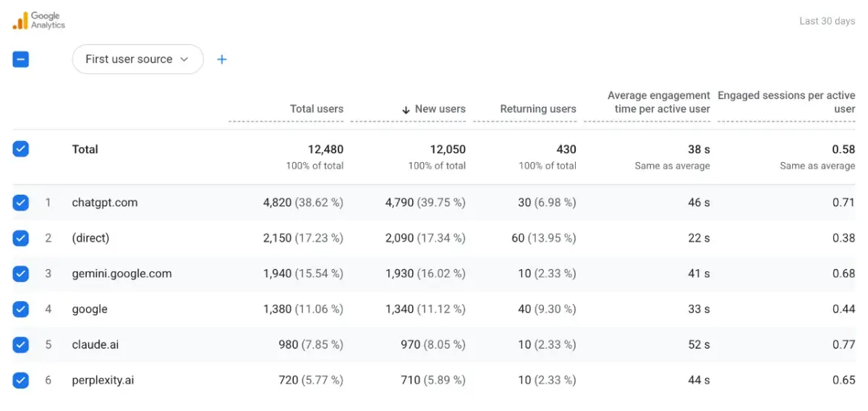Viewport: 868px width, 411px height.
Task: Sort by Returning users column header
Action: pyautogui.click(x=538, y=109)
